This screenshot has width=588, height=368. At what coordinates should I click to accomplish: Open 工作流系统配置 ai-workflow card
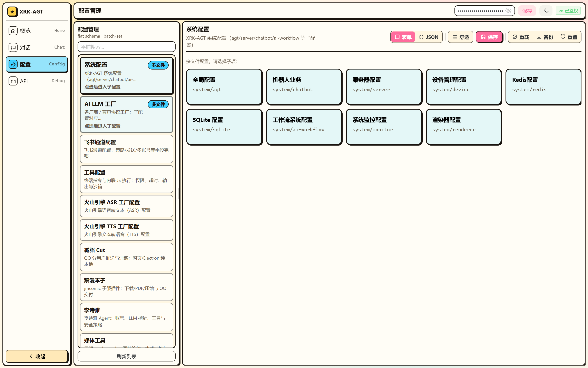click(x=304, y=127)
